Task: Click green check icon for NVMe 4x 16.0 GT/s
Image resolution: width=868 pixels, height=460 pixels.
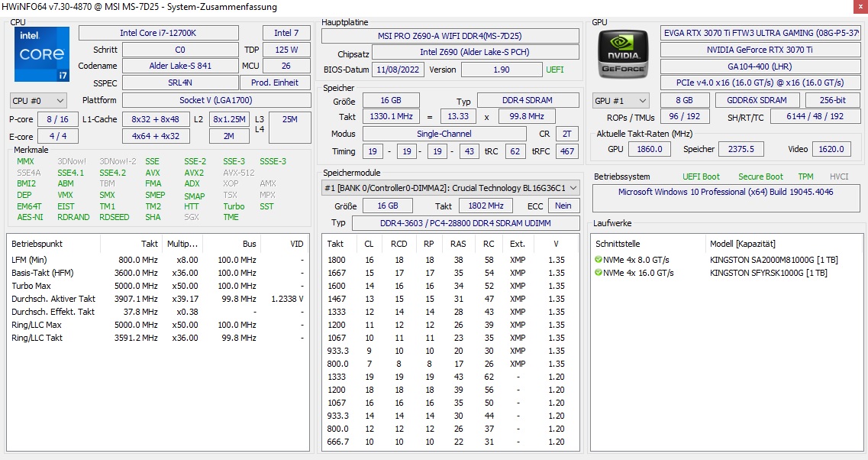Action: point(598,273)
